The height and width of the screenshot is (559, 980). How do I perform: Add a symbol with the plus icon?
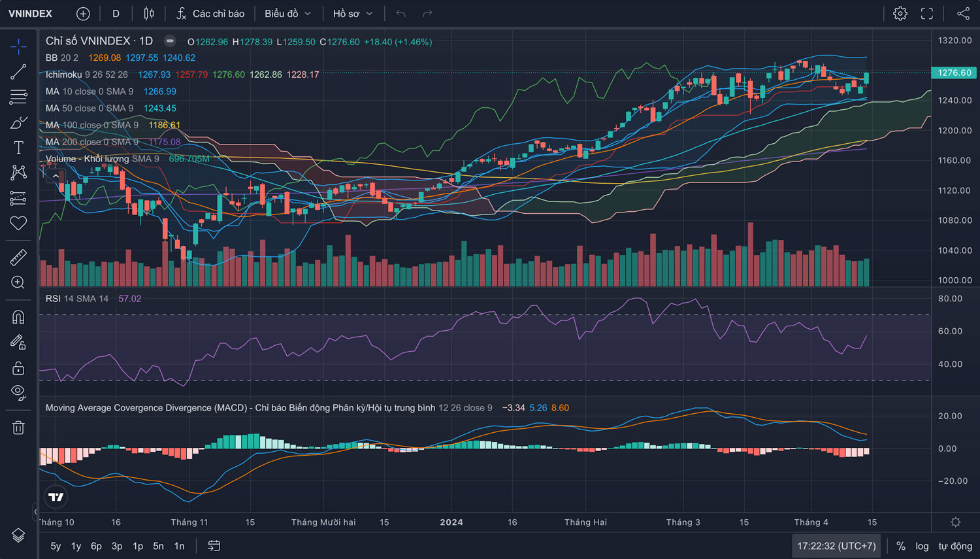(x=83, y=14)
